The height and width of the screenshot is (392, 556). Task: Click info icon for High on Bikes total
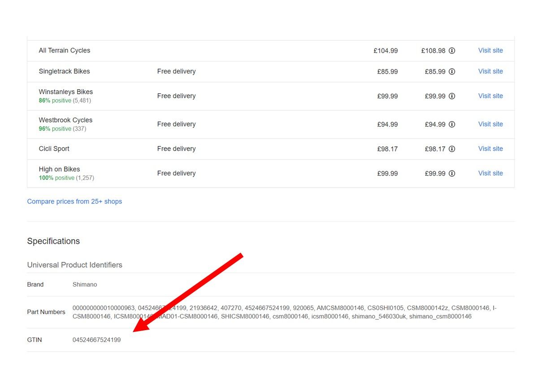(452, 174)
